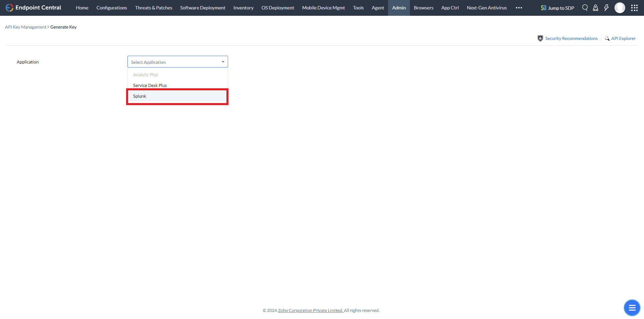Screen dimensions: 644x319
Task: Open the Security Recommendations link
Action: pos(572,38)
